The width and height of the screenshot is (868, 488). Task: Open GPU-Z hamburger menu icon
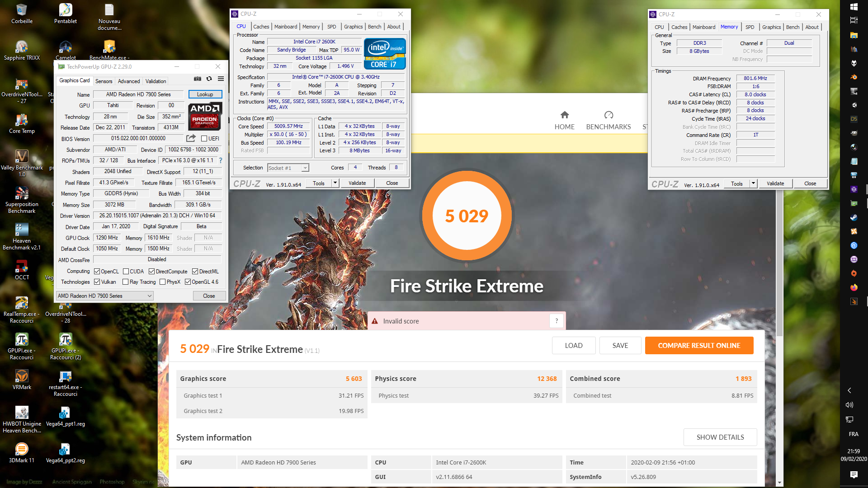221,79
